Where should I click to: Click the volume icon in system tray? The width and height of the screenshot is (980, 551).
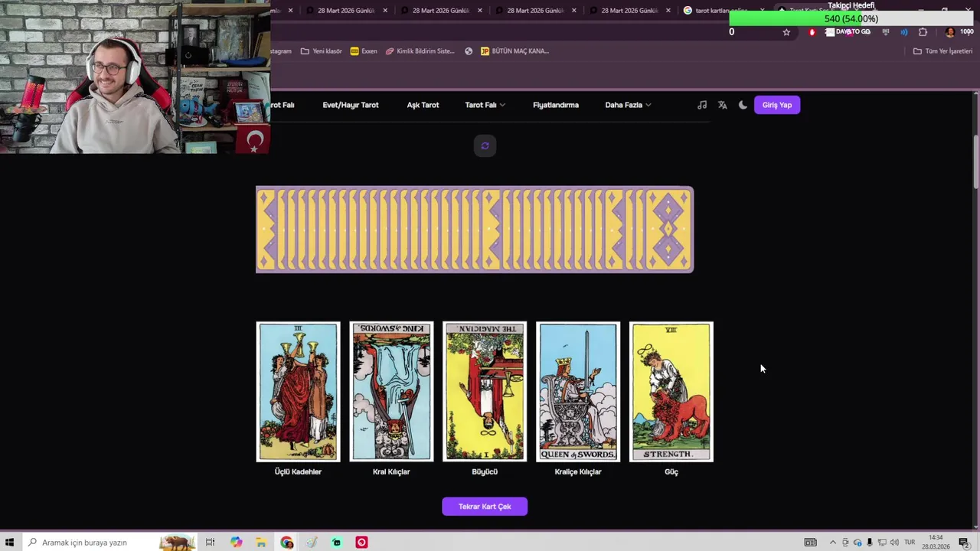893,543
